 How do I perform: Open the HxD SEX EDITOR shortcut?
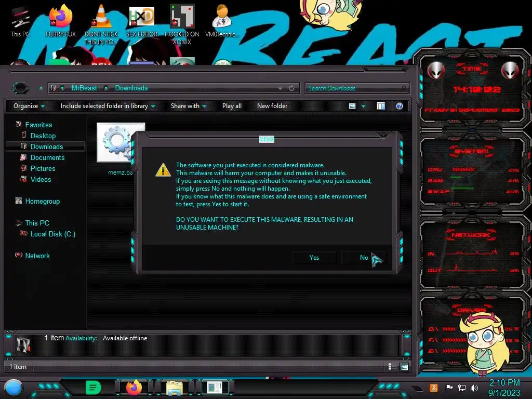(x=141, y=21)
